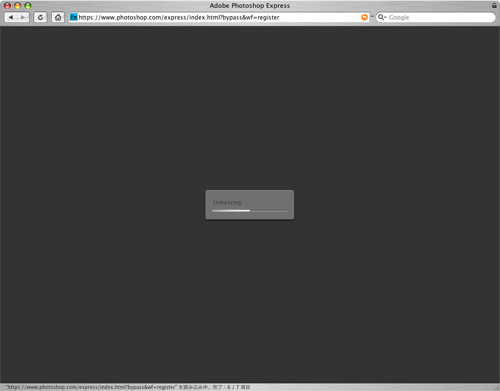Focus the Google search field
This screenshot has width=500, height=391.
pyautogui.click(x=436, y=17)
